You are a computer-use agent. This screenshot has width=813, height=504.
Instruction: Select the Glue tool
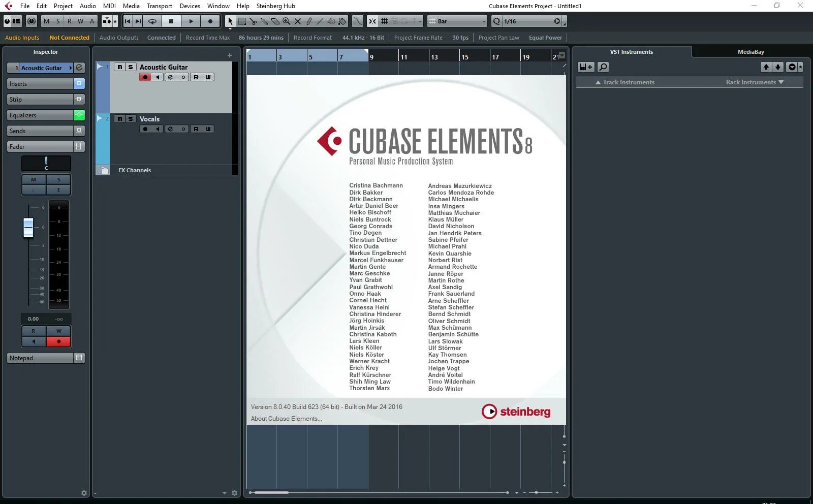(264, 21)
